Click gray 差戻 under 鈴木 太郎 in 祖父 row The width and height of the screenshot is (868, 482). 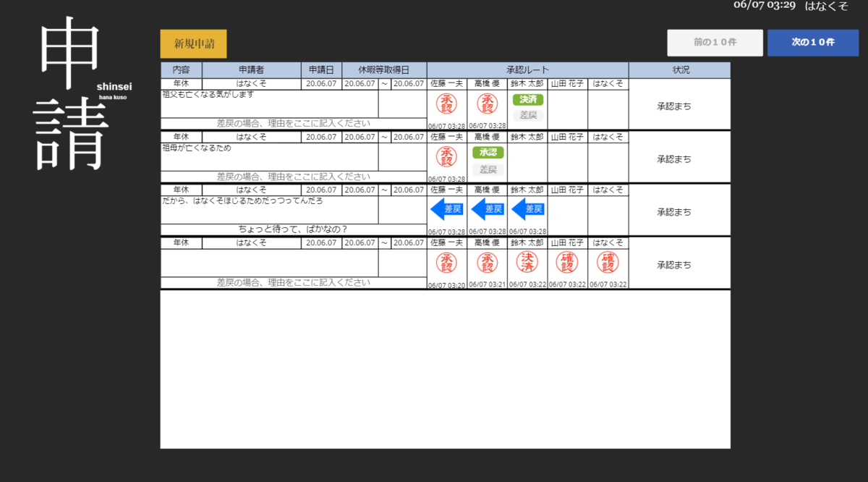click(x=527, y=115)
